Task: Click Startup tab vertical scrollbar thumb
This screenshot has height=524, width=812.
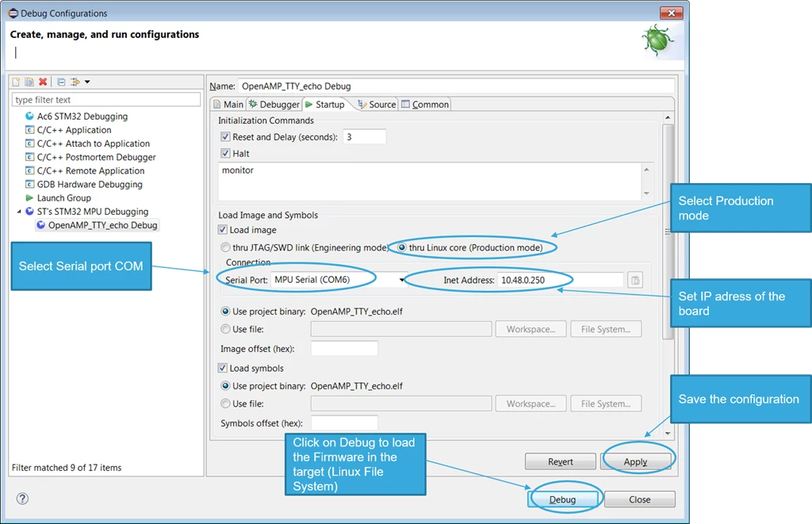Action: coord(668,231)
